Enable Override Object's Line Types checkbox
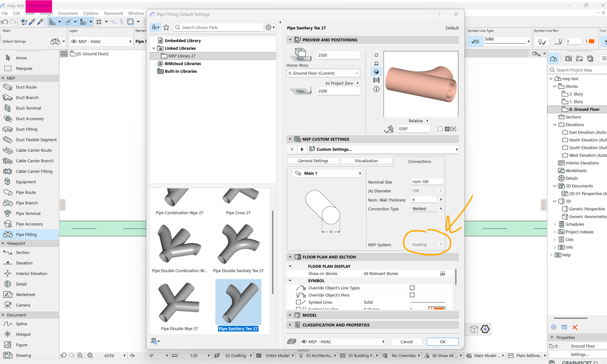 tap(412, 287)
